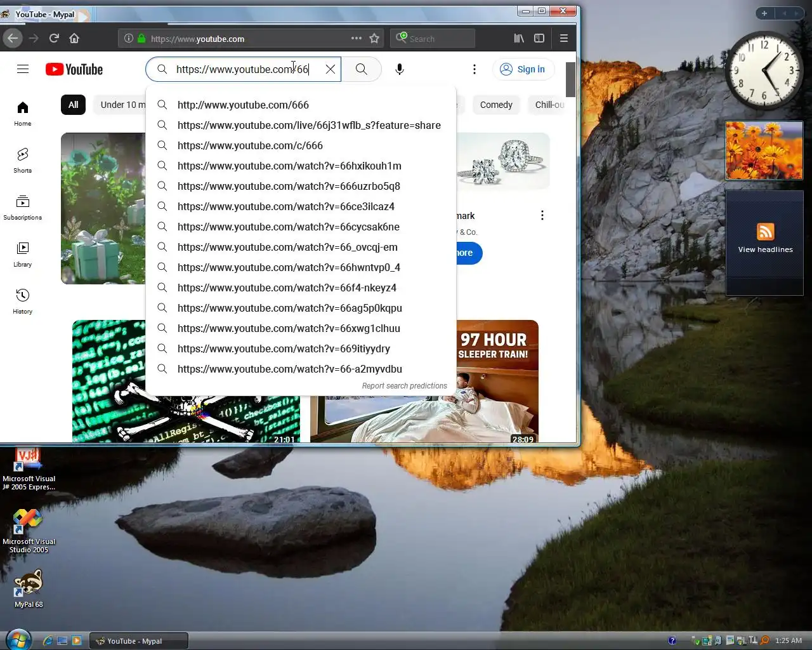This screenshot has width=812, height=650.
Task: Click the YouTube logo
Action: click(74, 69)
